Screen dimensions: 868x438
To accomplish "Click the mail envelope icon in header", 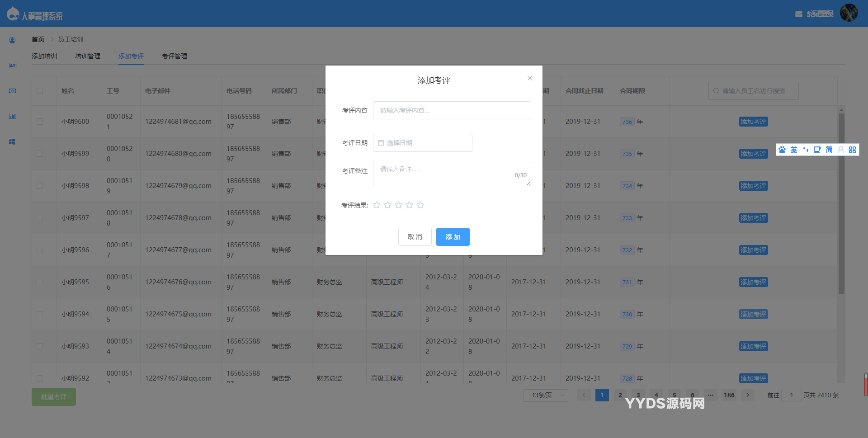I will (x=799, y=14).
